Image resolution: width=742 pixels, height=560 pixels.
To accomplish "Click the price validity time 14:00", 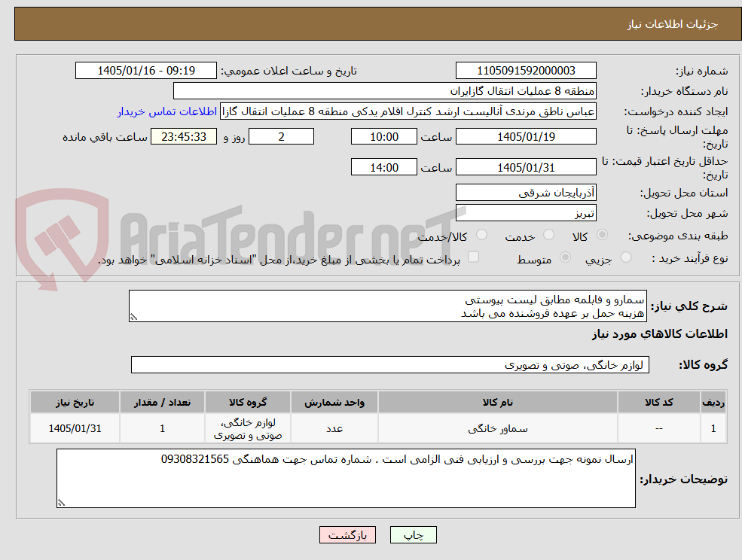I will coord(383,167).
